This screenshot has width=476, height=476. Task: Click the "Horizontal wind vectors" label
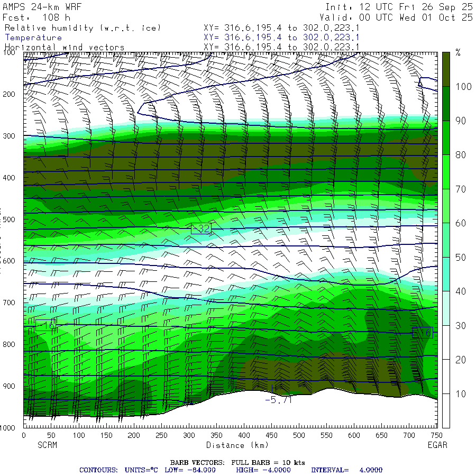[65, 48]
